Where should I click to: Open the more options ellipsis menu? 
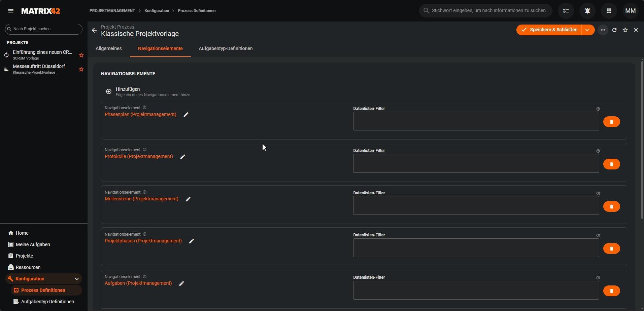[x=603, y=30]
